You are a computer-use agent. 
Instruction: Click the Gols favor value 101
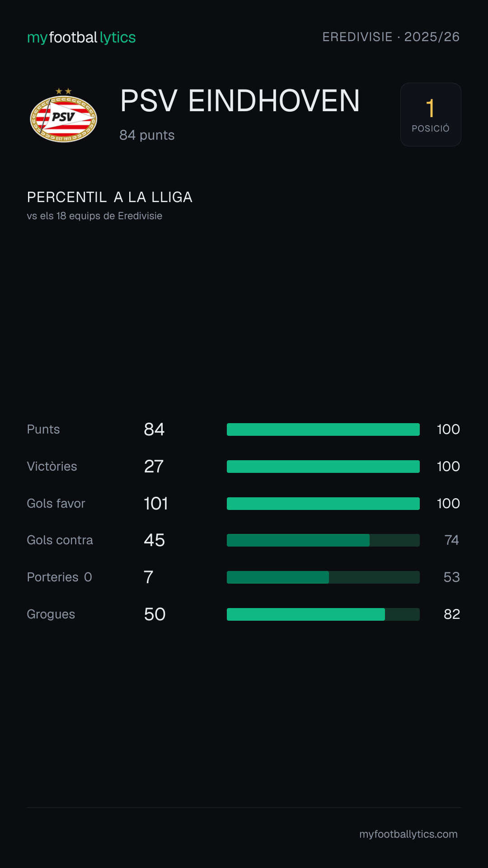tap(156, 504)
